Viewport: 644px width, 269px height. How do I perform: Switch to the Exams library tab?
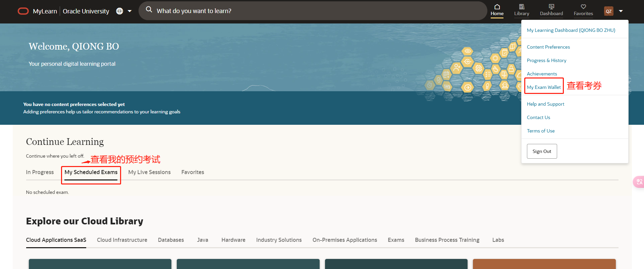(x=396, y=240)
